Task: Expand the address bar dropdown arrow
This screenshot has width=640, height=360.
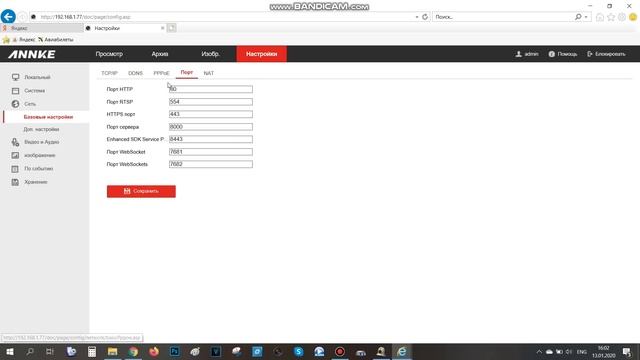Action: tap(417, 17)
